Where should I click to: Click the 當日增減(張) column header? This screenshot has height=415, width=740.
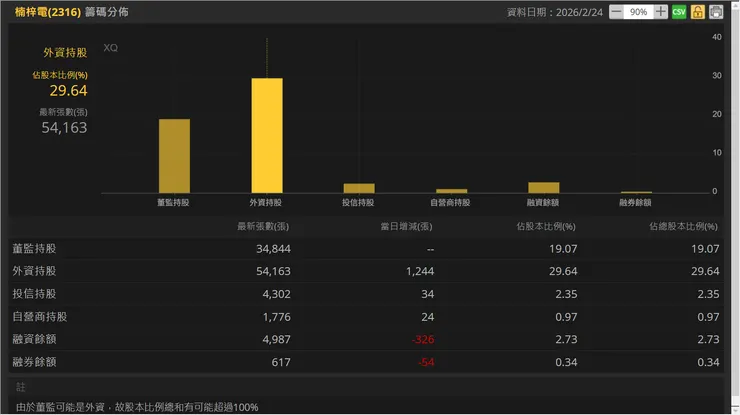[406, 227]
